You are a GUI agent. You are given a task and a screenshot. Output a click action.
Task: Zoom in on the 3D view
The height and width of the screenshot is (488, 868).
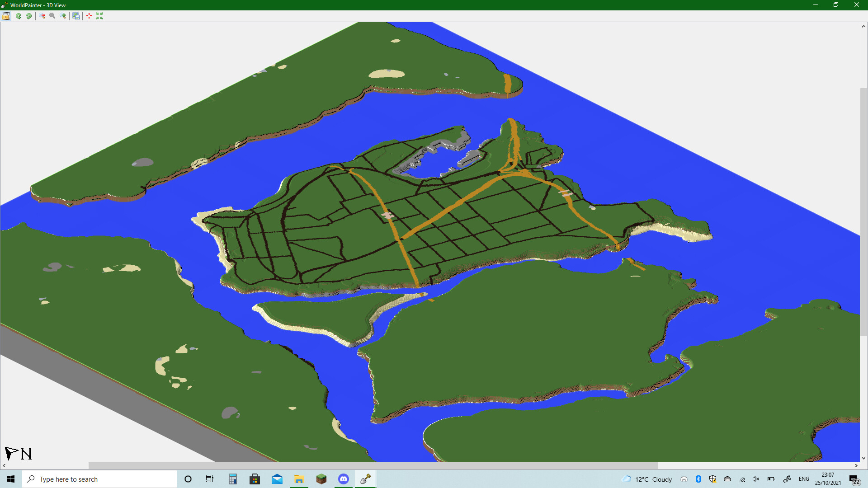[62, 16]
